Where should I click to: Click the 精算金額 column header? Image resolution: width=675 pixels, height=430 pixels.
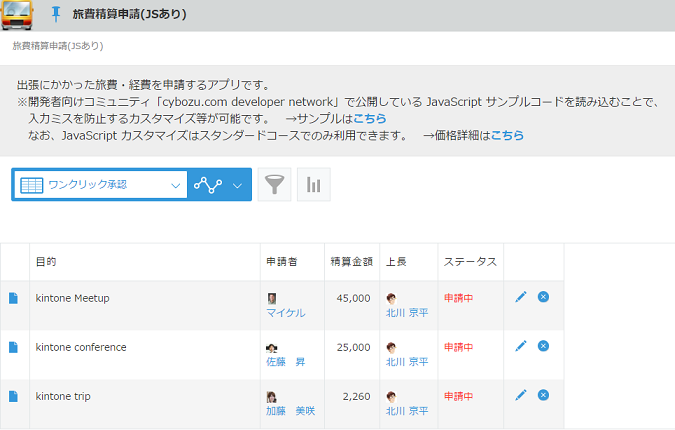(x=352, y=262)
